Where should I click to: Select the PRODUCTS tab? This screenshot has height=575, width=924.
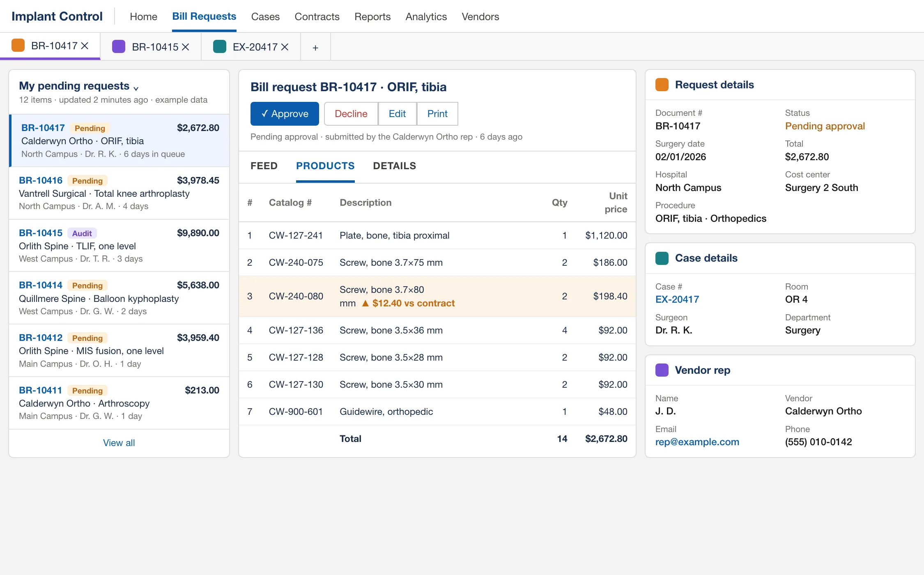[325, 166]
